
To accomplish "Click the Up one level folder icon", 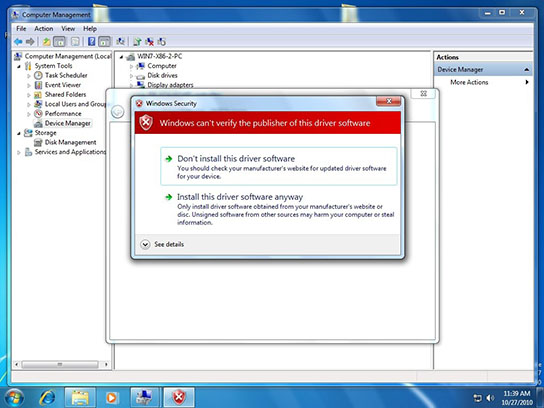I will (x=46, y=42).
